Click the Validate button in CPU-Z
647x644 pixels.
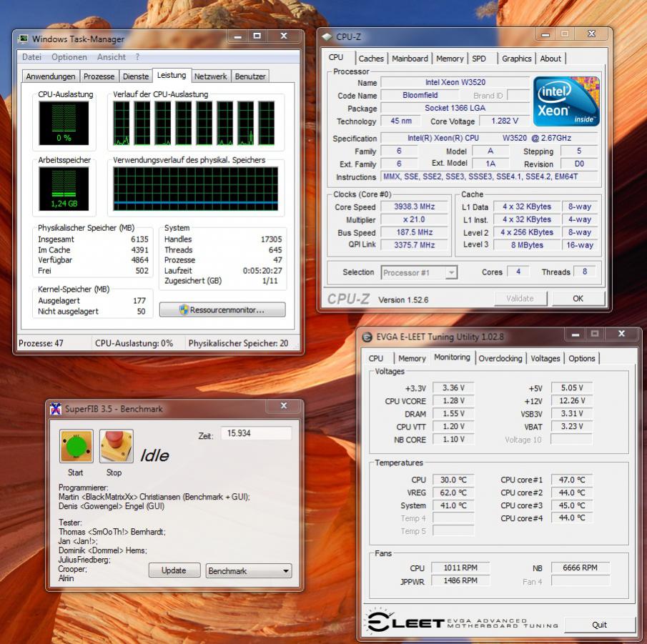[520, 298]
